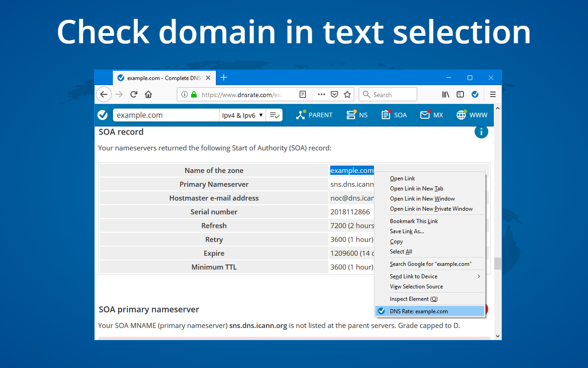The width and height of the screenshot is (588, 368).
Task: Click the selected example.com zone link
Action: (352, 170)
